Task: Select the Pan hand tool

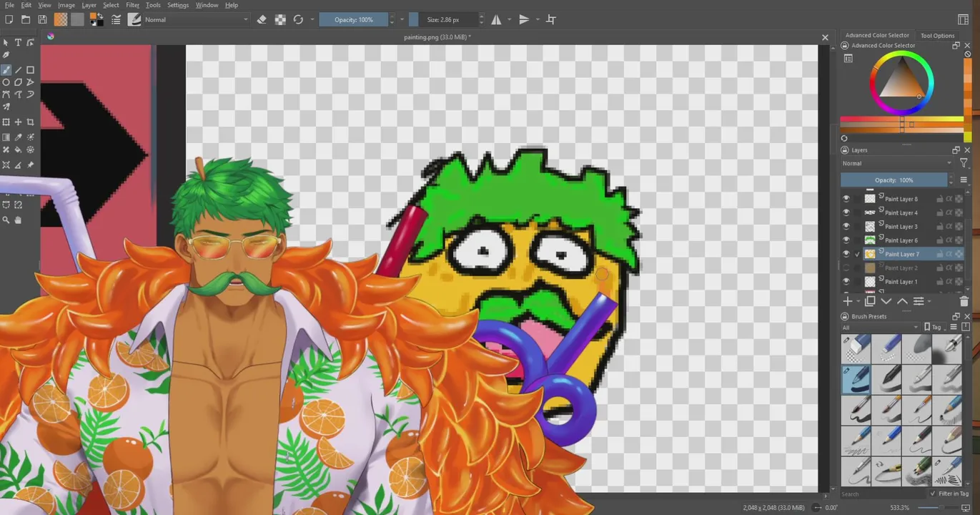Action: (18, 220)
